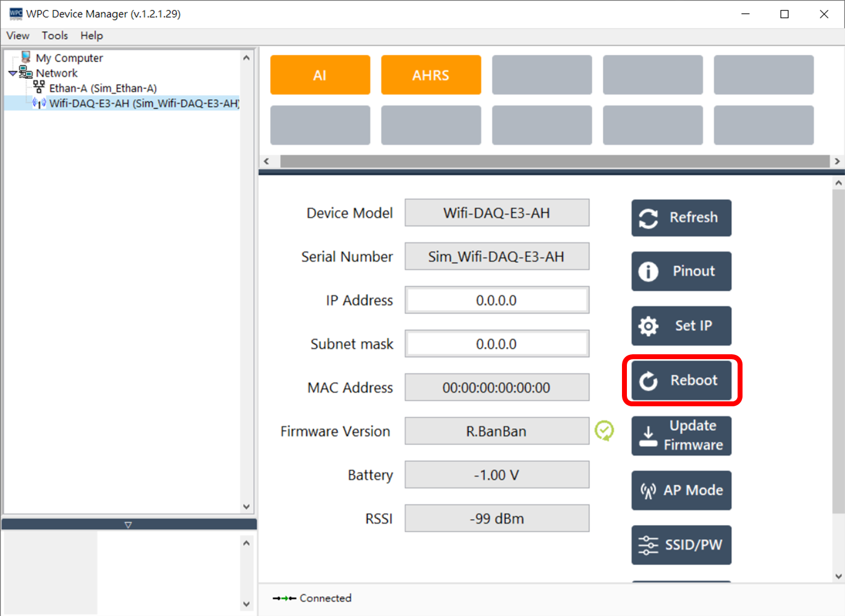
Task: Switch the device to AP Mode
Action: pyautogui.click(x=681, y=490)
